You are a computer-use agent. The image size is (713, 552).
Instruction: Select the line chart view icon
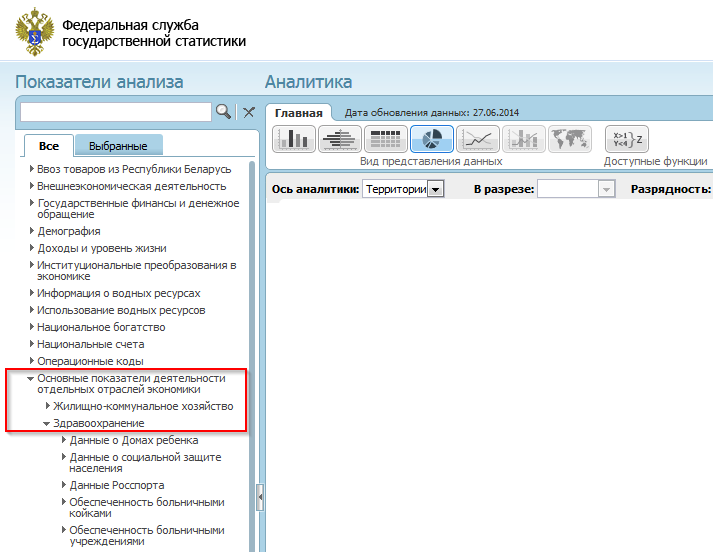tap(477, 139)
